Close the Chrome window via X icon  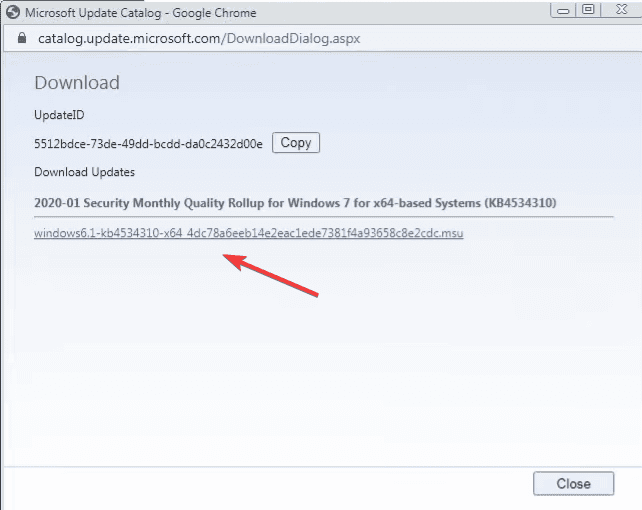click(621, 9)
